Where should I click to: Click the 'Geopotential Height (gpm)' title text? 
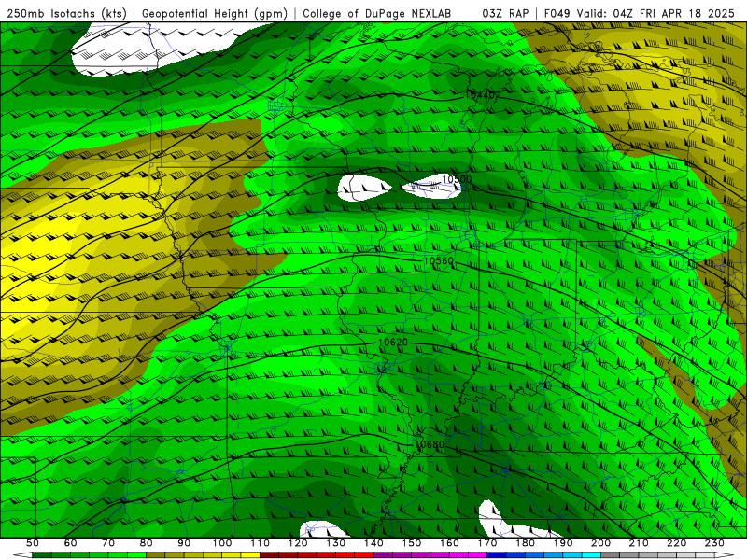pos(215,13)
